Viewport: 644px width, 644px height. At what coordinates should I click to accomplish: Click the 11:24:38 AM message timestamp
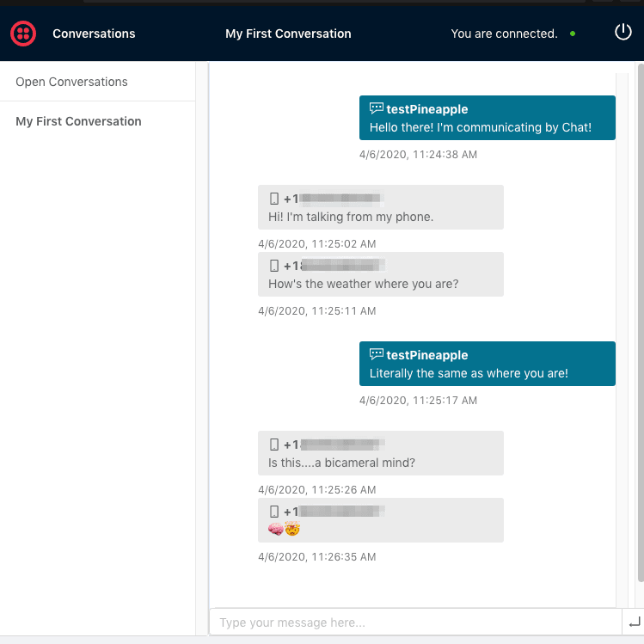tap(418, 155)
